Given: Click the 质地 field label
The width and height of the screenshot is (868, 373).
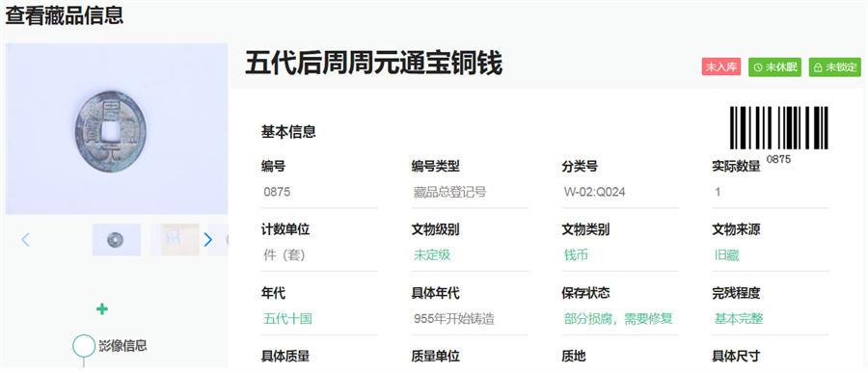Looking at the screenshot, I should pyautogui.click(x=574, y=357).
